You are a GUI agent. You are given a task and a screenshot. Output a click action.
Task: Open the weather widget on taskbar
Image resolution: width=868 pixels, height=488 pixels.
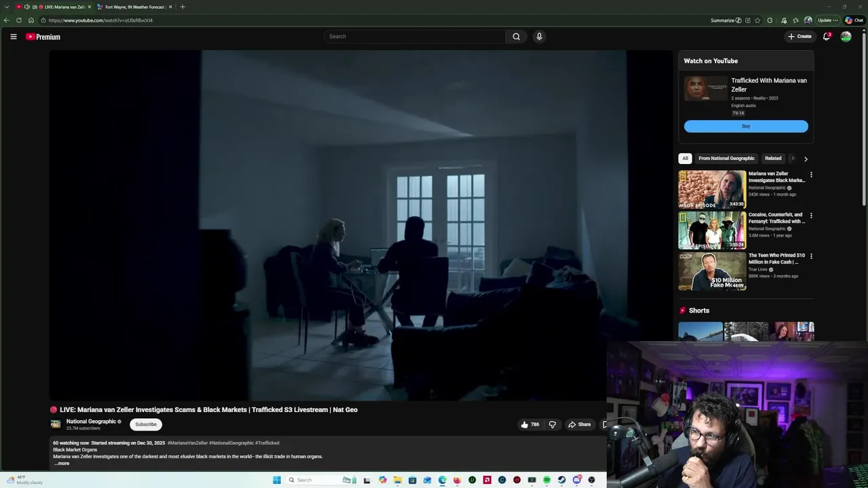point(25,480)
